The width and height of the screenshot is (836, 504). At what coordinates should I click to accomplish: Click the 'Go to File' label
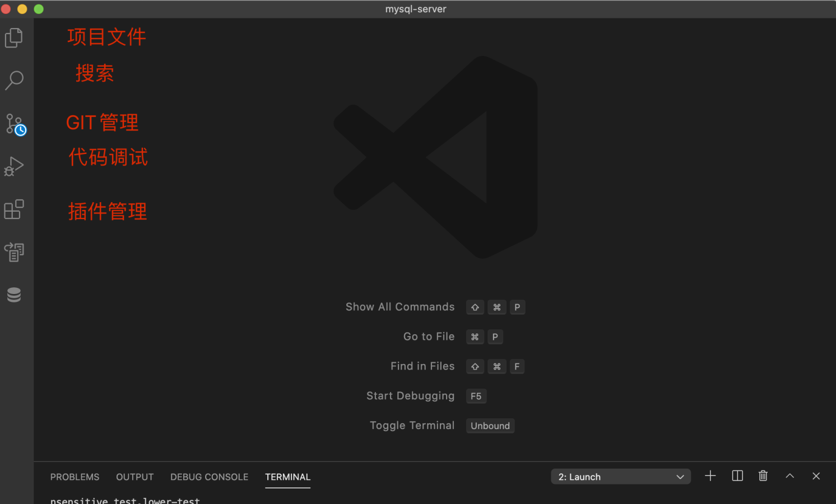click(x=429, y=337)
